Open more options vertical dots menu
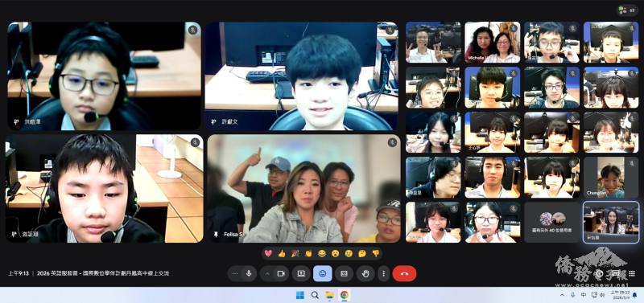644x303 pixels. tap(384, 273)
